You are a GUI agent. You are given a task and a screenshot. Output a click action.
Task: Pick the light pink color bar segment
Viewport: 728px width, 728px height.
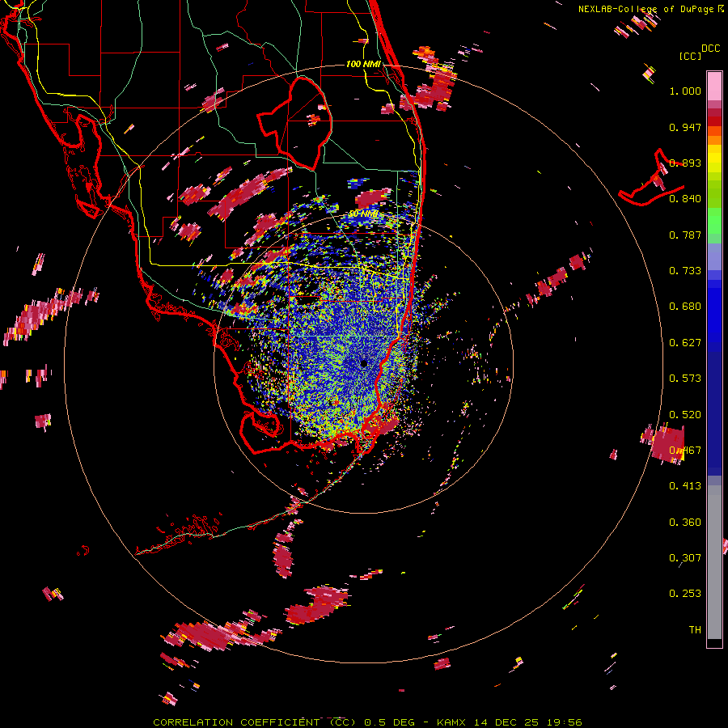coord(714,86)
